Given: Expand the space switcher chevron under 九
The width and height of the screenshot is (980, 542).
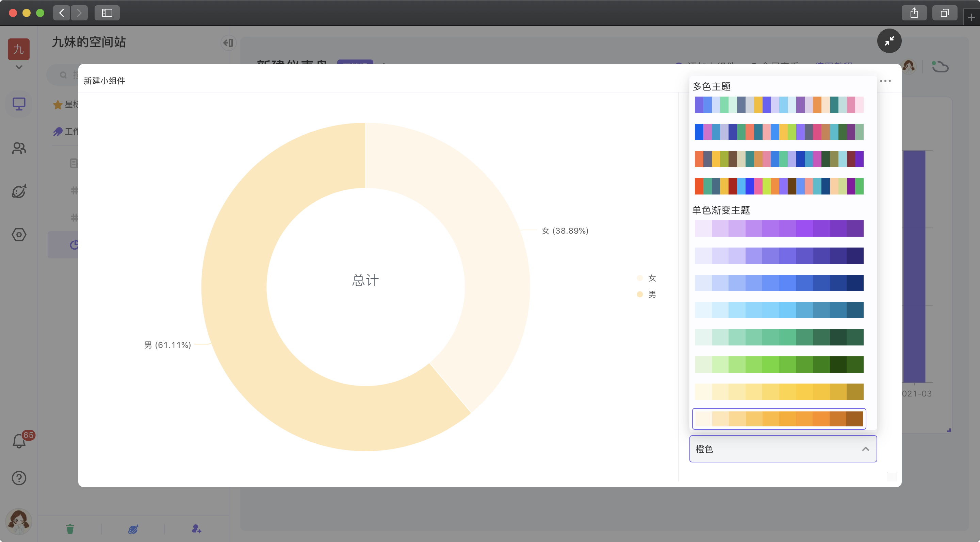Looking at the screenshot, I should [x=19, y=67].
